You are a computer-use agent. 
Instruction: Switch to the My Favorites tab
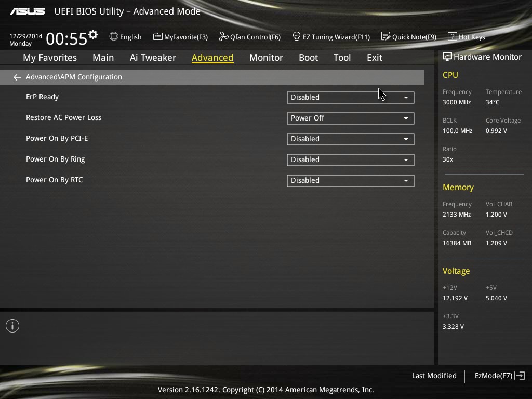(x=50, y=58)
